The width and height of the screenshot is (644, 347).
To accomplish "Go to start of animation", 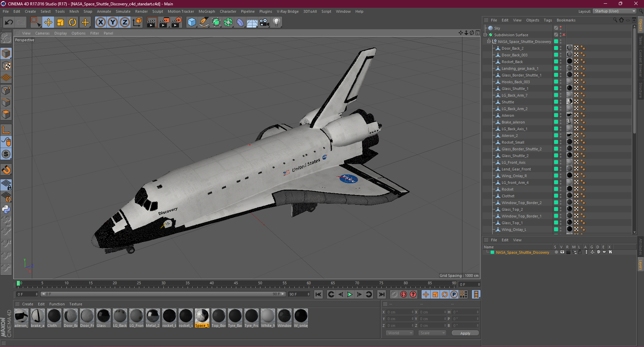I will [318, 295].
